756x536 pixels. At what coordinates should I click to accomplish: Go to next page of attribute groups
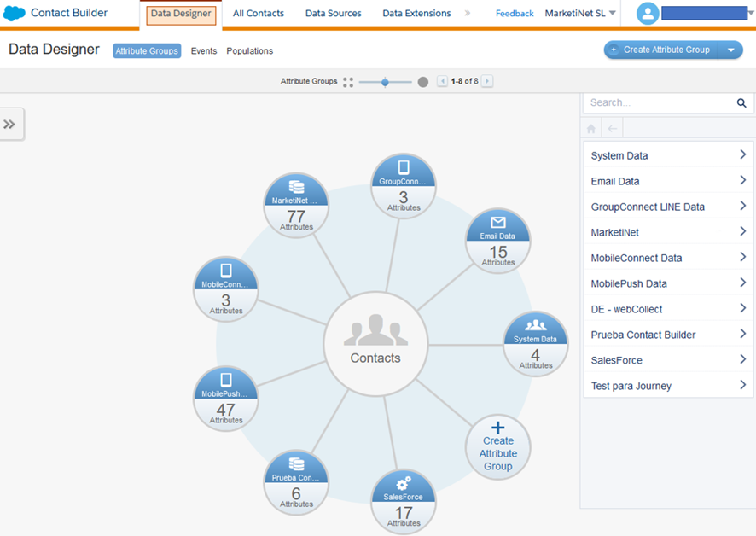(487, 81)
